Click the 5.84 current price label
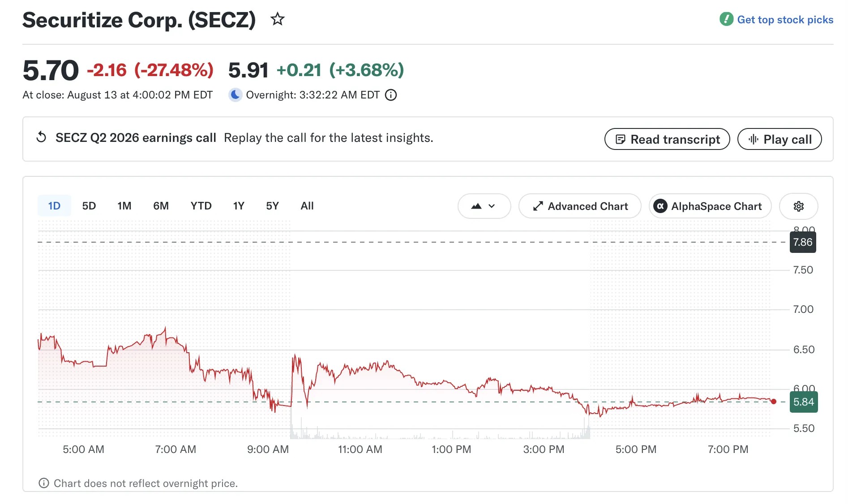 click(804, 402)
